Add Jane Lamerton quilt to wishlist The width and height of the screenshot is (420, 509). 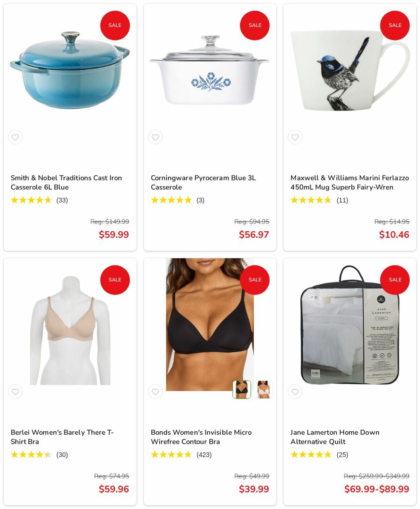295,392
